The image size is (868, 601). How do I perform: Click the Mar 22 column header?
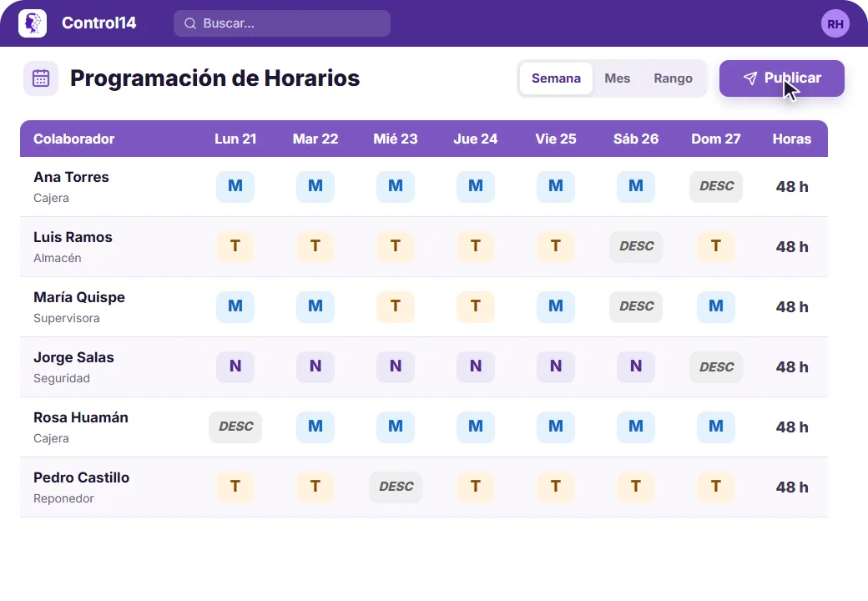[315, 139]
